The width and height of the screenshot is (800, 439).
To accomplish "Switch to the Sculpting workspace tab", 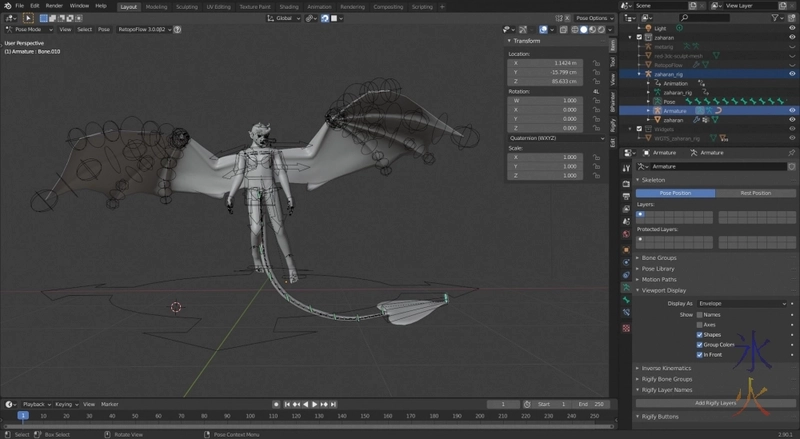I will [x=186, y=6].
